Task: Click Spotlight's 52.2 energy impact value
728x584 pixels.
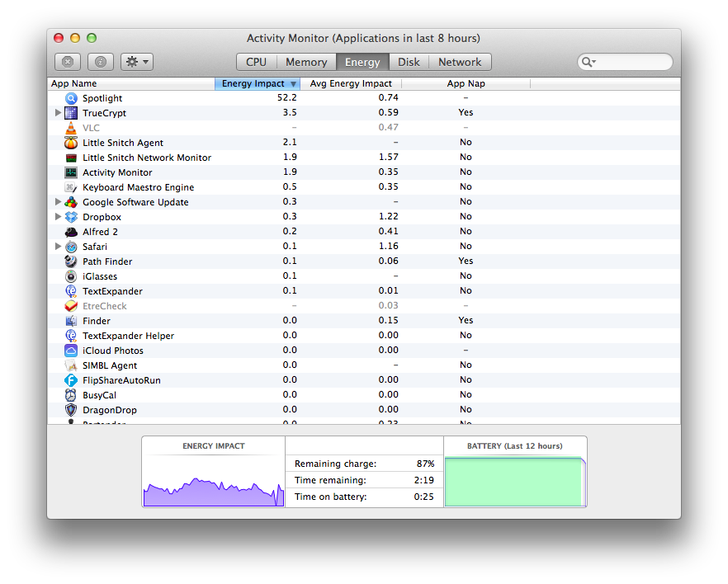Action: (287, 97)
